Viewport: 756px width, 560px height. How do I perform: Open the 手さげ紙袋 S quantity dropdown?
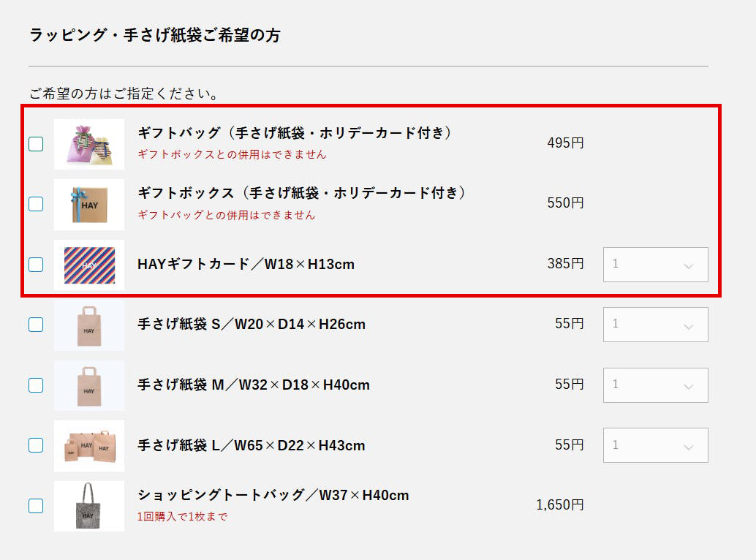pos(655,325)
